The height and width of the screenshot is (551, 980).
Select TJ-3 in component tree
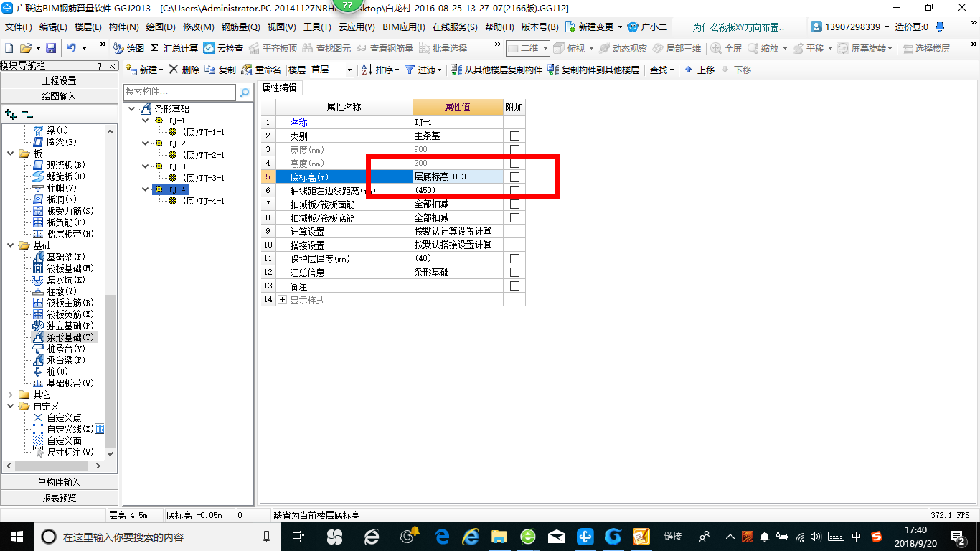[176, 166]
